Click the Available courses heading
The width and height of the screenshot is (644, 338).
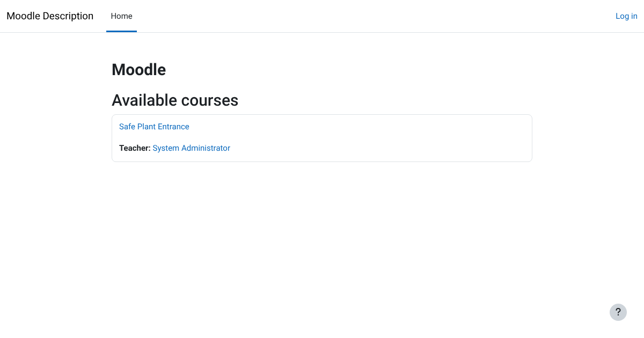point(175,100)
